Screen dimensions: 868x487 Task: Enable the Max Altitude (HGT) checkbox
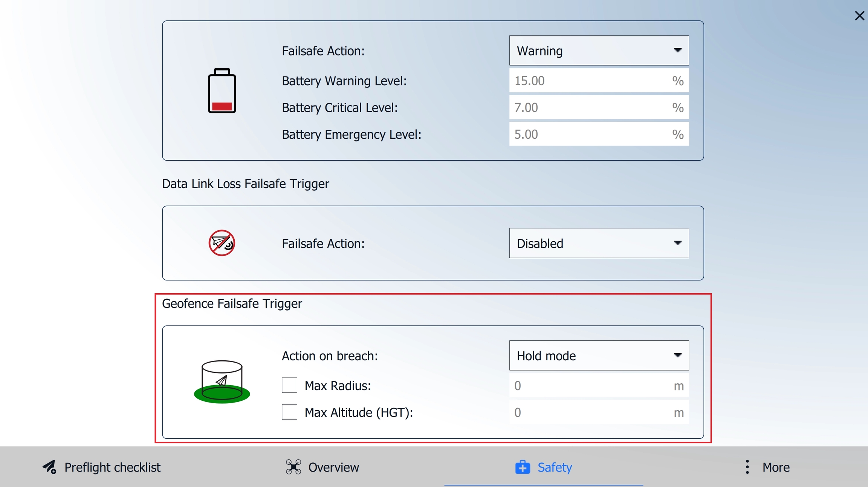289,412
